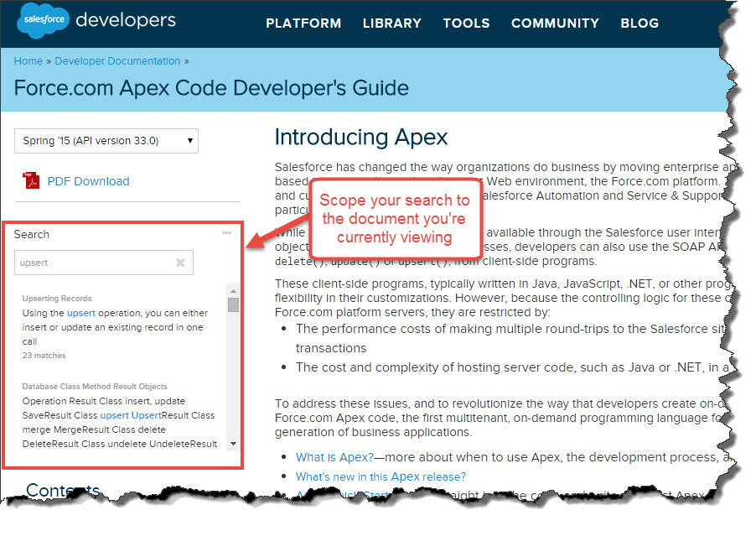Open the LIBRARY menu

point(392,23)
